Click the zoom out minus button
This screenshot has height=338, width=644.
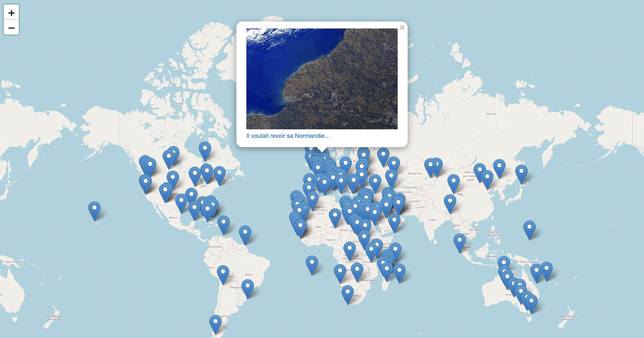click(x=11, y=28)
